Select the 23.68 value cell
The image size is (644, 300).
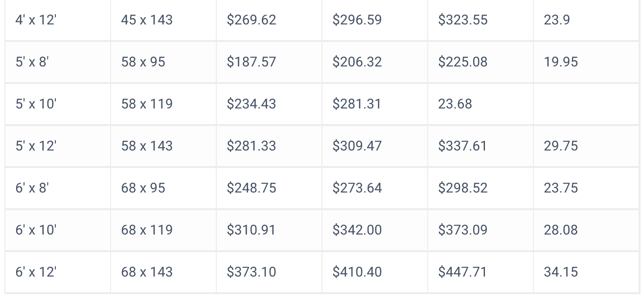tap(455, 104)
